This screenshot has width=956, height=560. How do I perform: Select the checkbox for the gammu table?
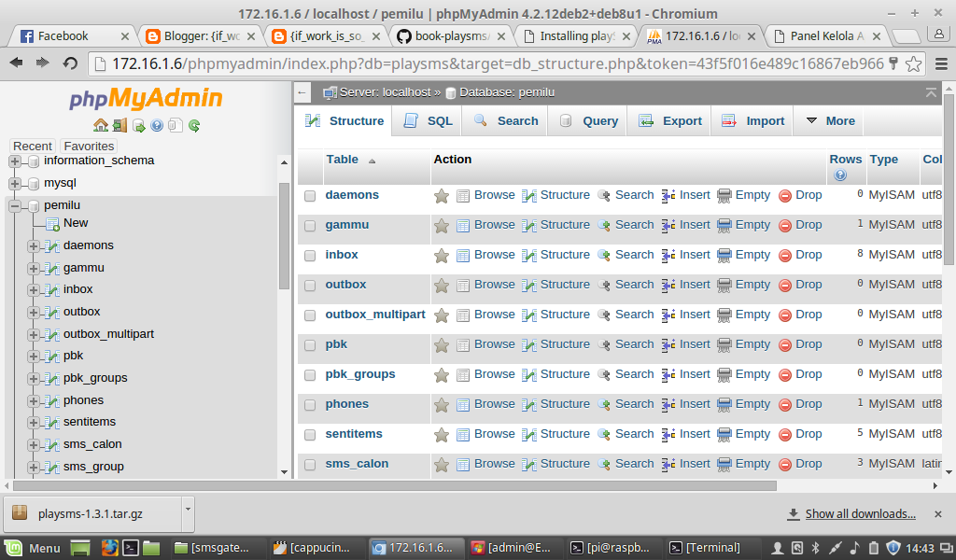click(x=309, y=224)
